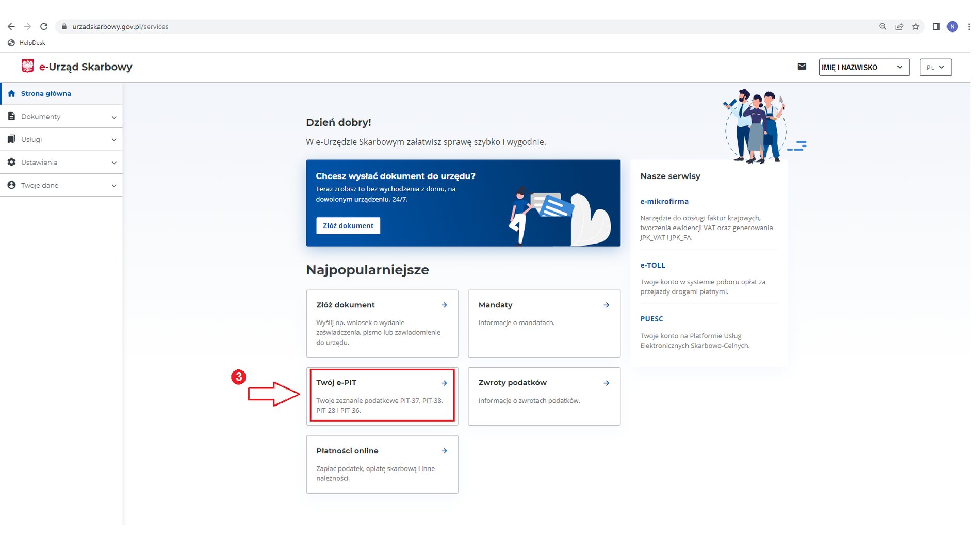Click the arrow on Płatności online card

coord(444,451)
